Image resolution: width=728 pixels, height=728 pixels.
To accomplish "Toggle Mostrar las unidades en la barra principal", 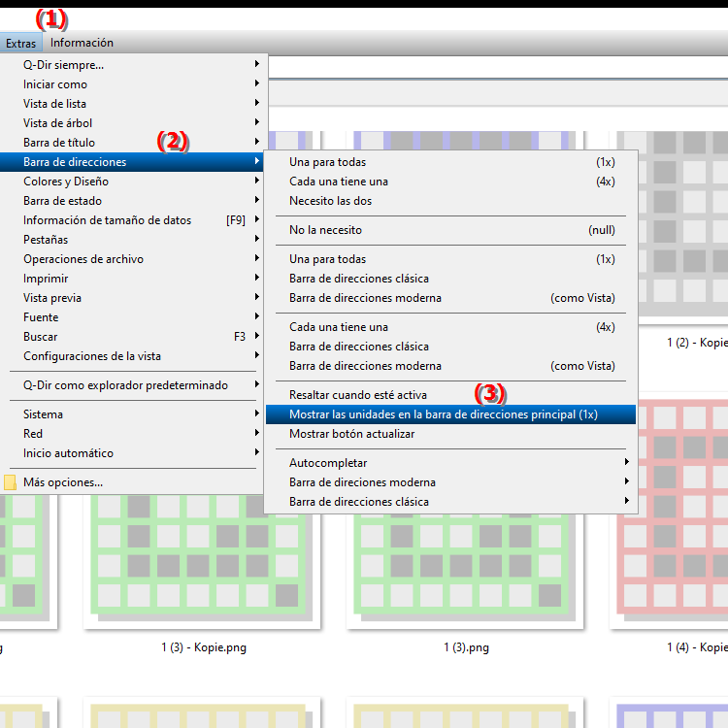I will (450, 414).
